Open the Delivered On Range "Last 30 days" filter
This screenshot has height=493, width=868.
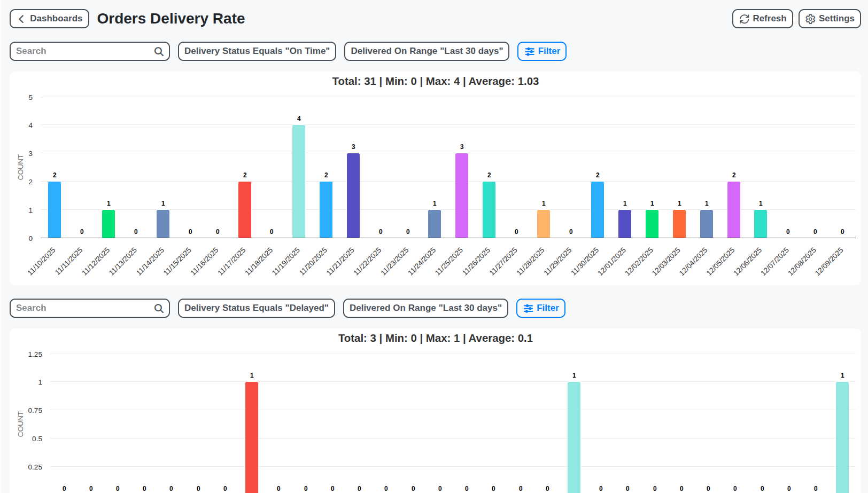point(426,51)
